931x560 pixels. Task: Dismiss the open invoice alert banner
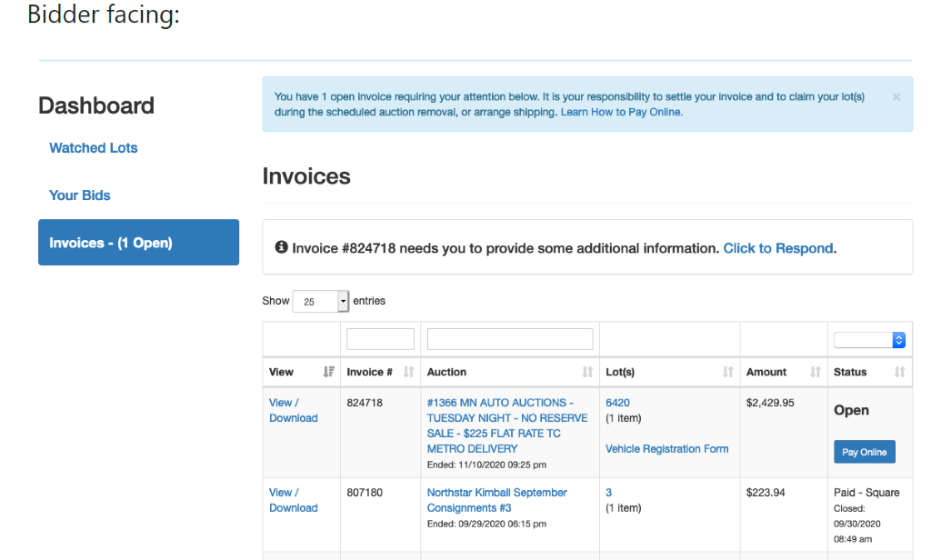[x=896, y=97]
